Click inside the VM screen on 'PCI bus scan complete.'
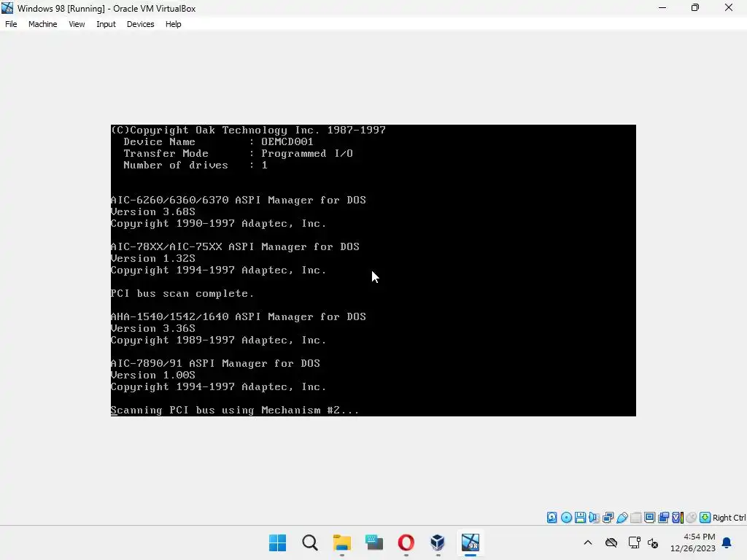The height and width of the screenshot is (560, 747). [x=182, y=293]
